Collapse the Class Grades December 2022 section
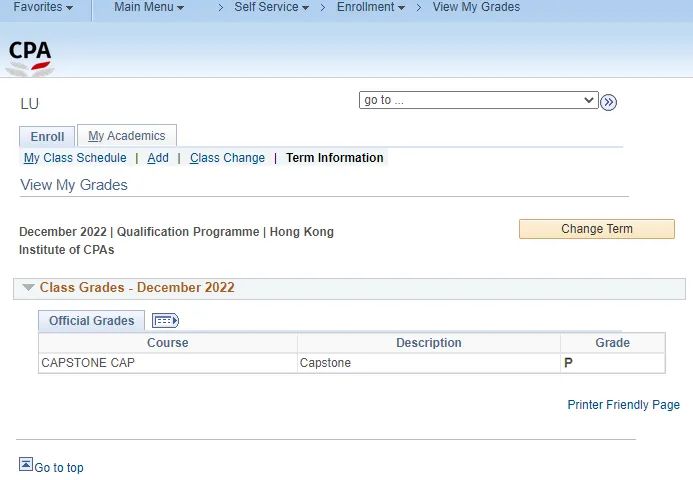693x480 pixels. click(x=28, y=287)
